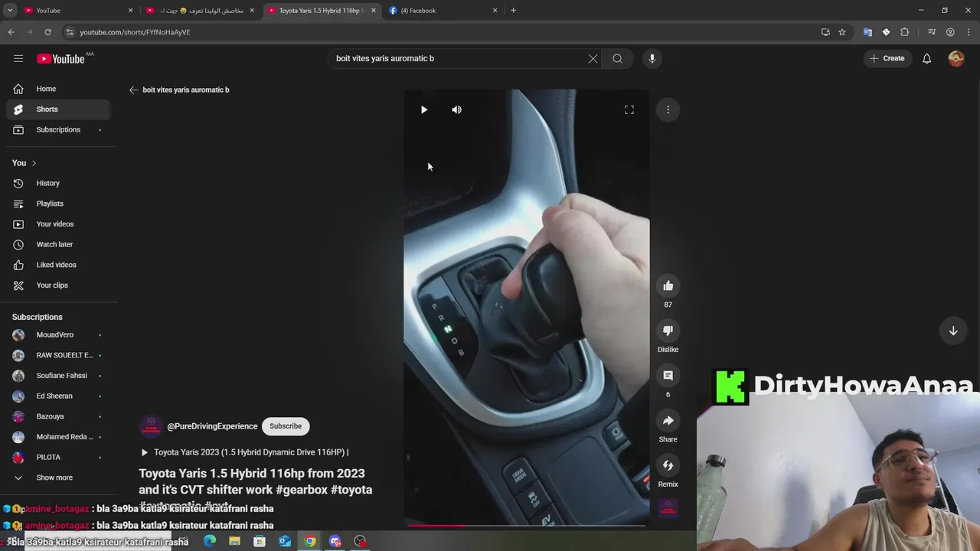980x551 pixels.
Task: Dislike this Short
Action: click(668, 331)
